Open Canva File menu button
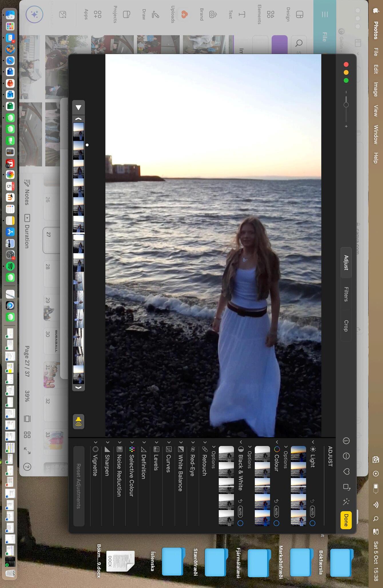383x588 pixels. point(325,37)
